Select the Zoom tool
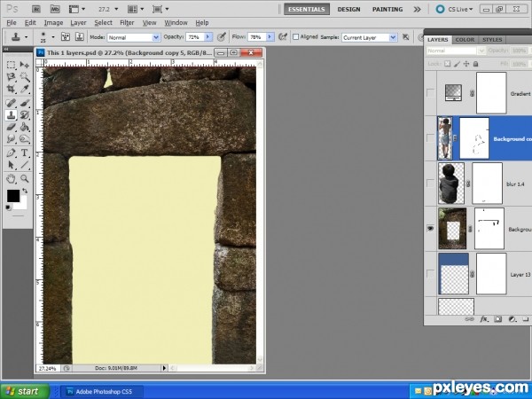The width and height of the screenshot is (532, 399). click(x=24, y=178)
